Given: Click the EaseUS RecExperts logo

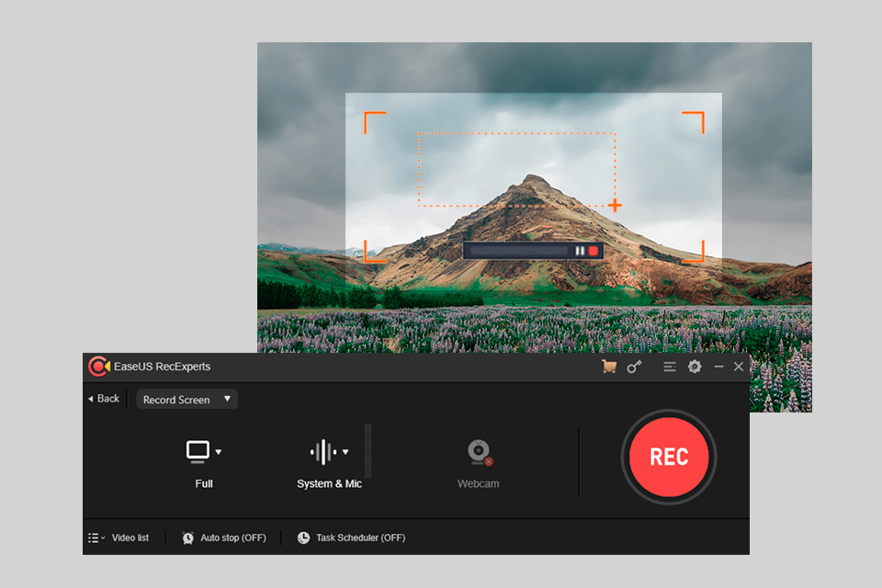Looking at the screenshot, I should pyautogui.click(x=97, y=366).
